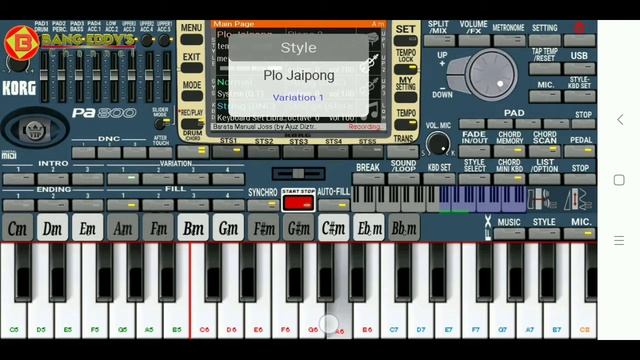Trigger Fill 1 button

(123, 205)
